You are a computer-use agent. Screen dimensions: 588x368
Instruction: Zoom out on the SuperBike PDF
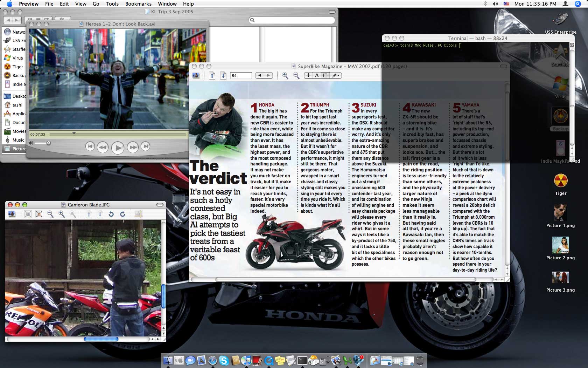pos(296,75)
